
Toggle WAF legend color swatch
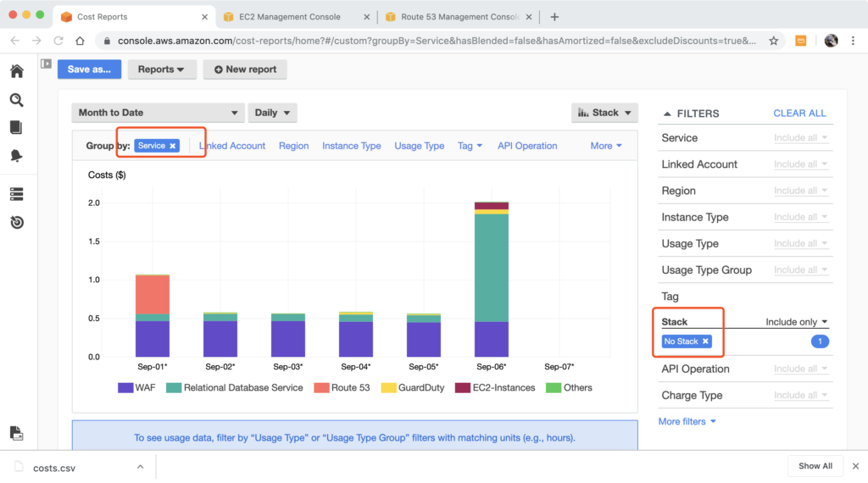click(x=125, y=388)
